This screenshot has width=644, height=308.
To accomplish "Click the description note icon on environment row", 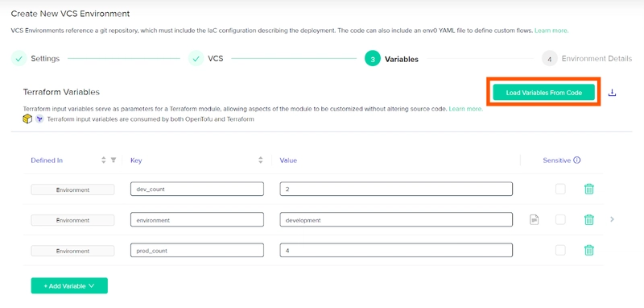I will pyautogui.click(x=534, y=219).
